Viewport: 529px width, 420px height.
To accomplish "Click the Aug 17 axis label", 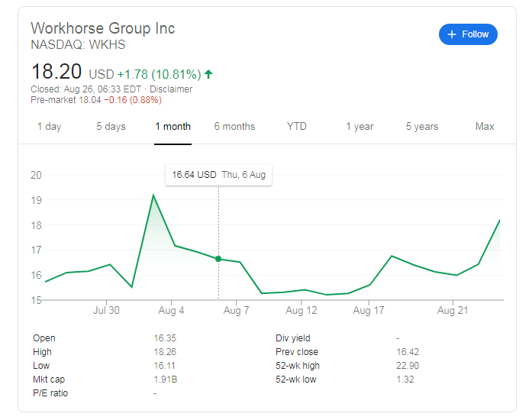I will click(x=369, y=310).
